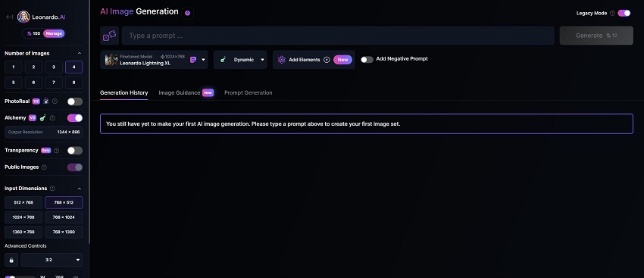Disable the Alchemy toggle

coord(75,118)
